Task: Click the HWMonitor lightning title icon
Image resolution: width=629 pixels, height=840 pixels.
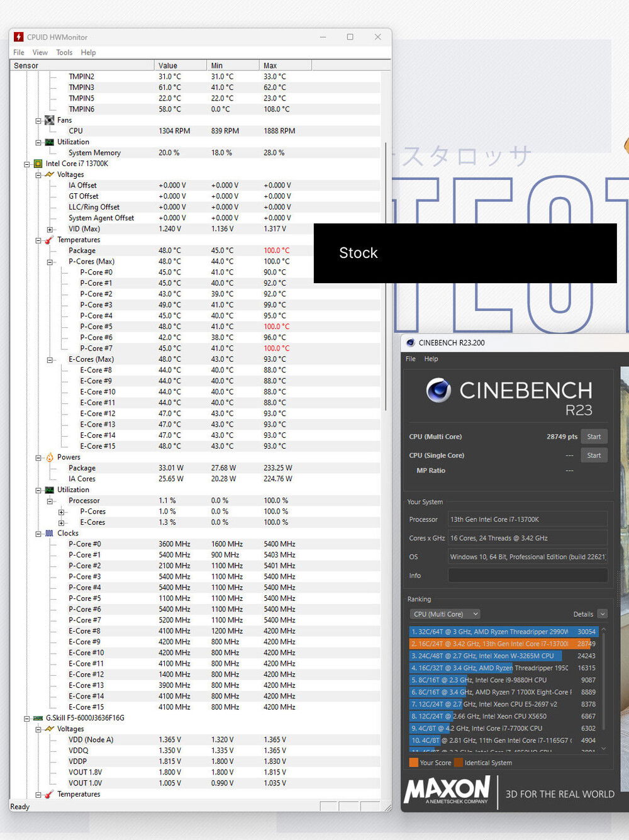Action: point(19,37)
